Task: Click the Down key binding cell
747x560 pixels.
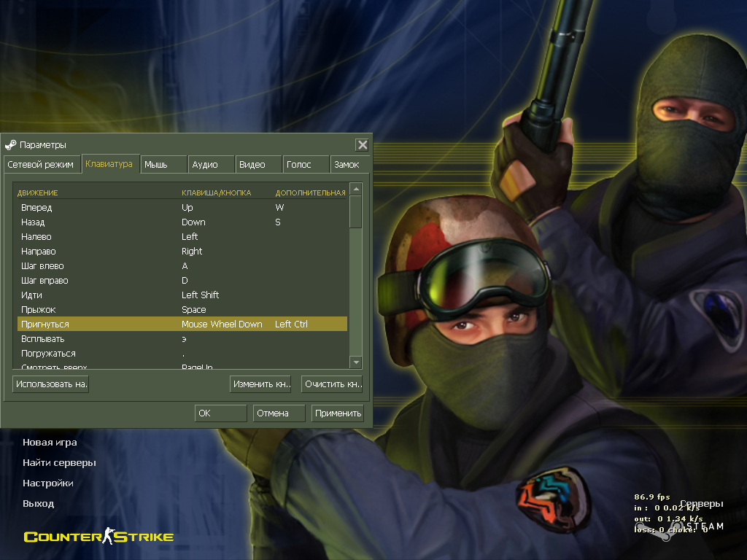Action: [193, 222]
